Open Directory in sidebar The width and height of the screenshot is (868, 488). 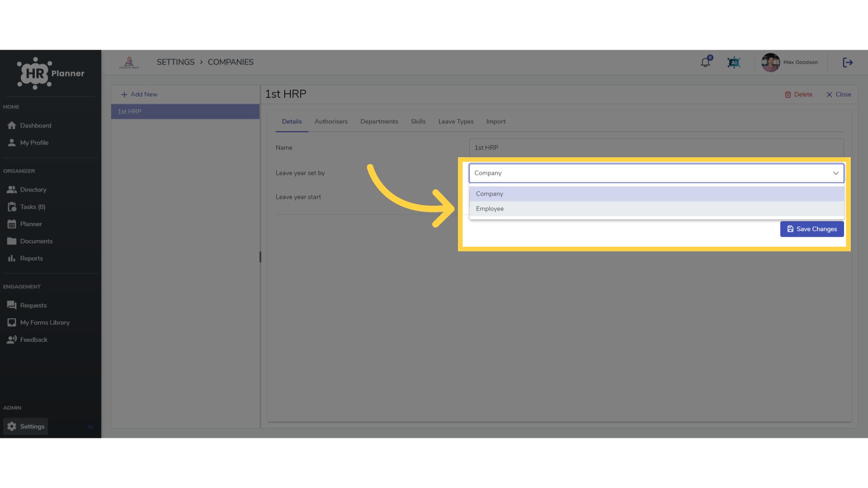pyautogui.click(x=27, y=190)
